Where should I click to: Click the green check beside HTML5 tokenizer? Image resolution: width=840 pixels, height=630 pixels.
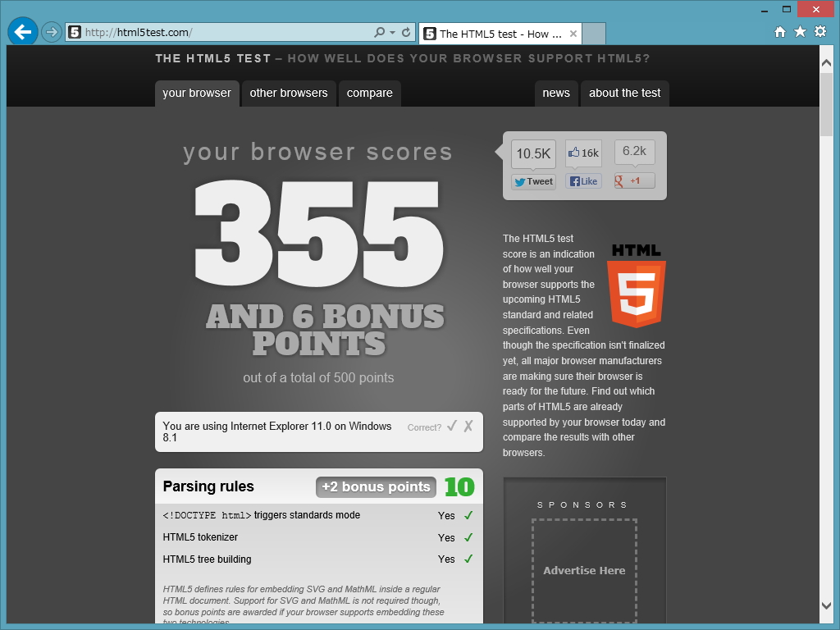[x=468, y=537]
